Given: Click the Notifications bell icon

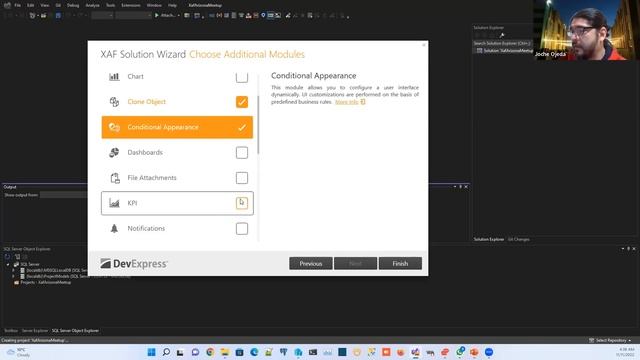Looking at the screenshot, I should pyautogui.click(x=114, y=228).
